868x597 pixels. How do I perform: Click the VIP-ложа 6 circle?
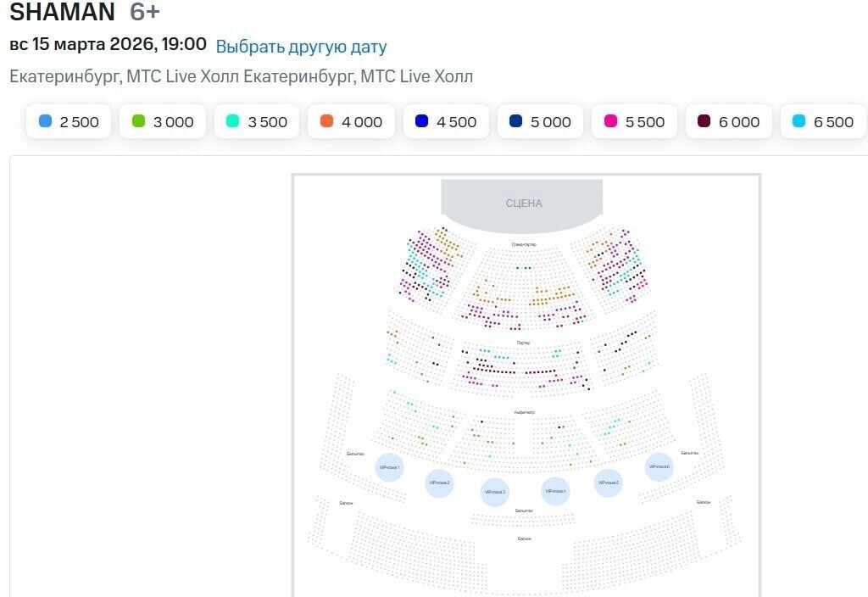659,466
